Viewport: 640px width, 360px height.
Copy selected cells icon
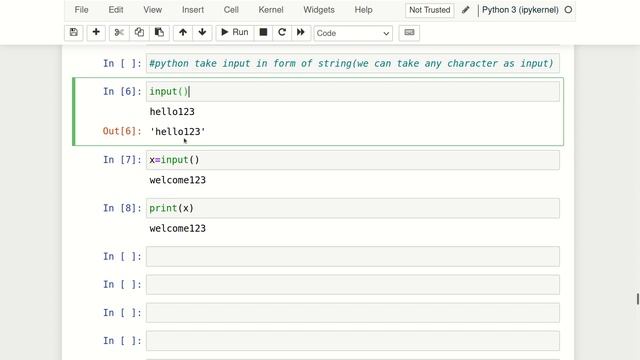pyautogui.click(x=139, y=33)
